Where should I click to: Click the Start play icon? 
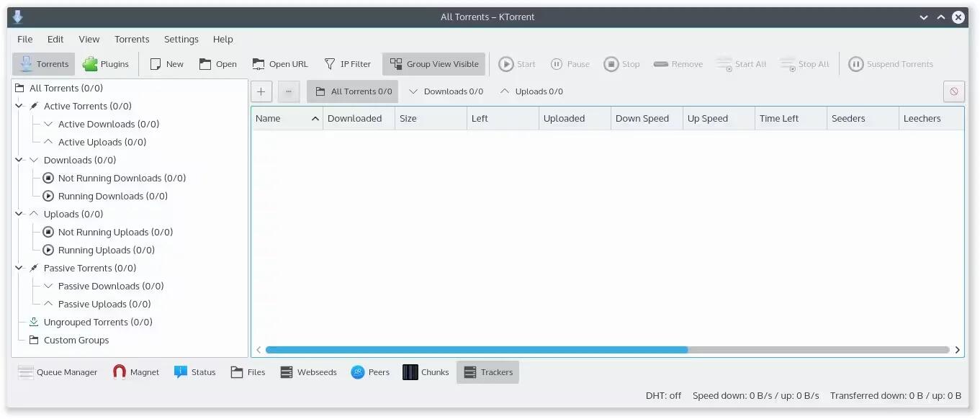(506, 64)
